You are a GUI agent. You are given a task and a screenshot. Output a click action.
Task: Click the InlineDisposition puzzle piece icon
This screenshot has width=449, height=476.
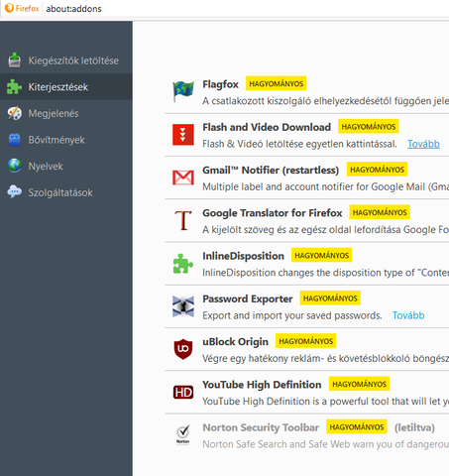coord(183,264)
